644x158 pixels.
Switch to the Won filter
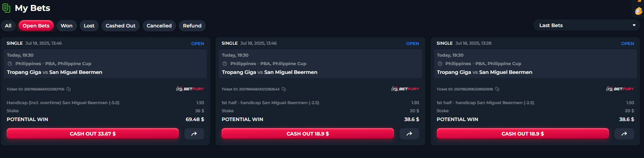pyautogui.click(x=67, y=26)
